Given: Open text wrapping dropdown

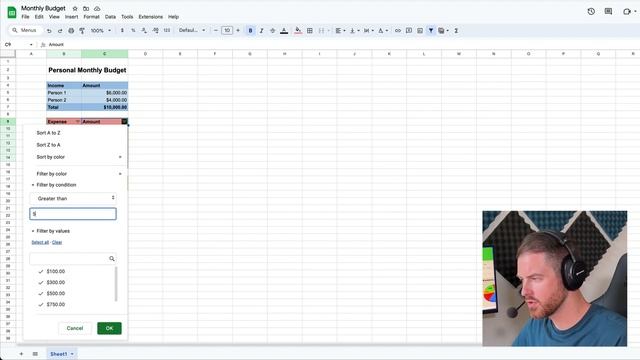Looking at the screenshot, I should coord(368,31).
